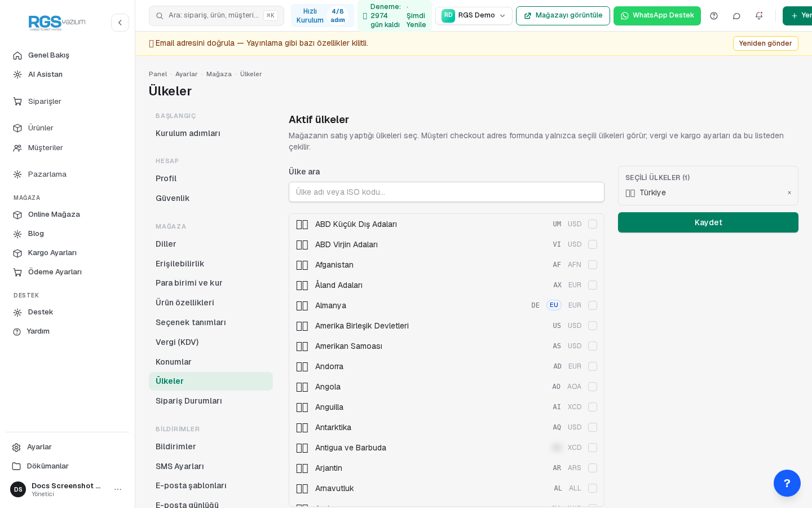This screenshot has height=508, width=812.
Task: Click the Yeniden gönder button
Action: 765,43
